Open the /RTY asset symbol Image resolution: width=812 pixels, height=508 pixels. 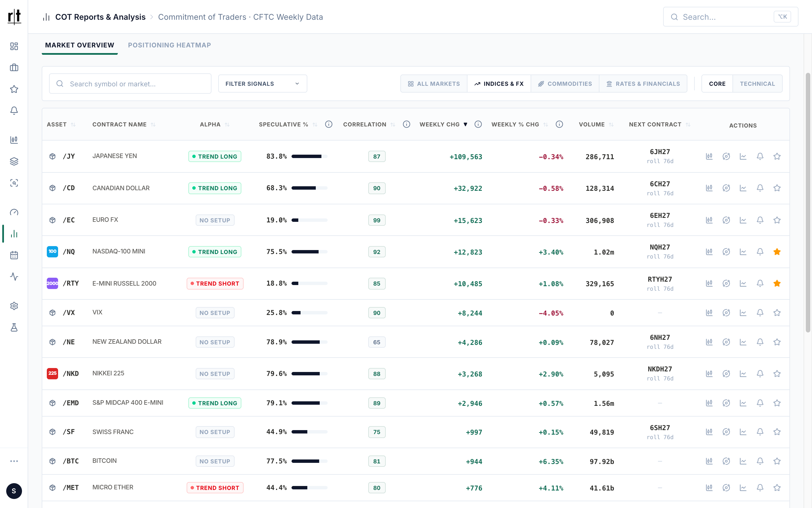[x=71, y=284]
